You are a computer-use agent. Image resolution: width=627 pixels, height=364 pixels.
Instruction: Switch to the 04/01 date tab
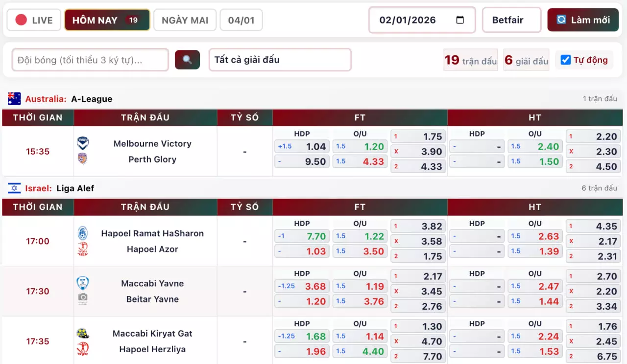(x=241, y=20)
